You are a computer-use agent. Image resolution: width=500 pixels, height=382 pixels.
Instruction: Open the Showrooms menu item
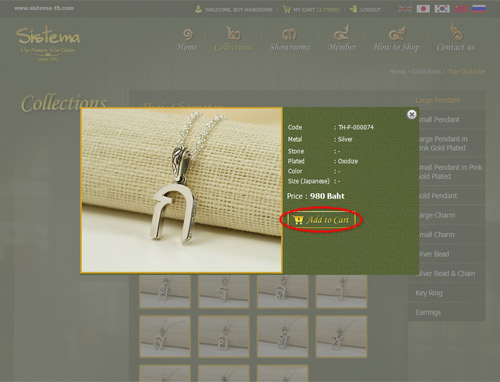coord(290,40)
